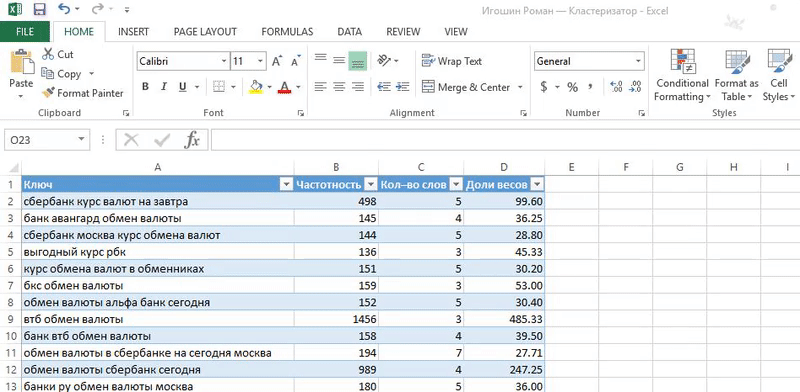Open the Ключ column filter dropdown
Screen dimensions: 800x392
tap(287, 185)
